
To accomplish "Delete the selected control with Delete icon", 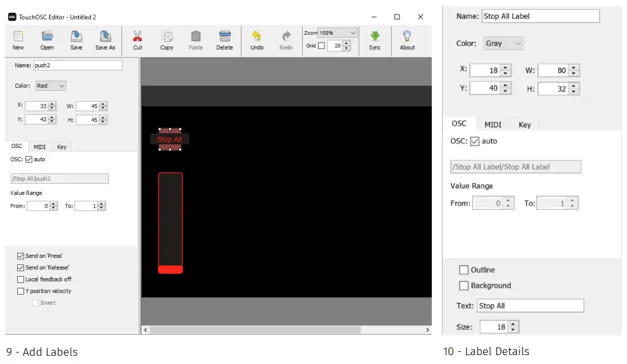I will 224,37.
